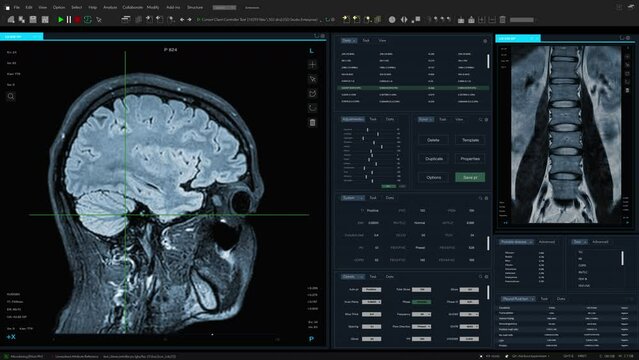Click the round circle icon in toolbar
The height and width of the screenshot is (360, 639).
392,20
